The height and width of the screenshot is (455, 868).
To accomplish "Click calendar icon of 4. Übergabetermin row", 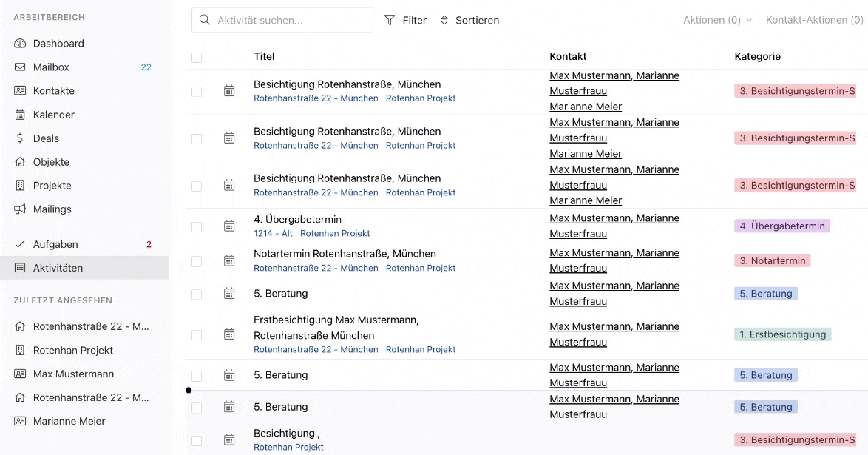I will point(229,226).
